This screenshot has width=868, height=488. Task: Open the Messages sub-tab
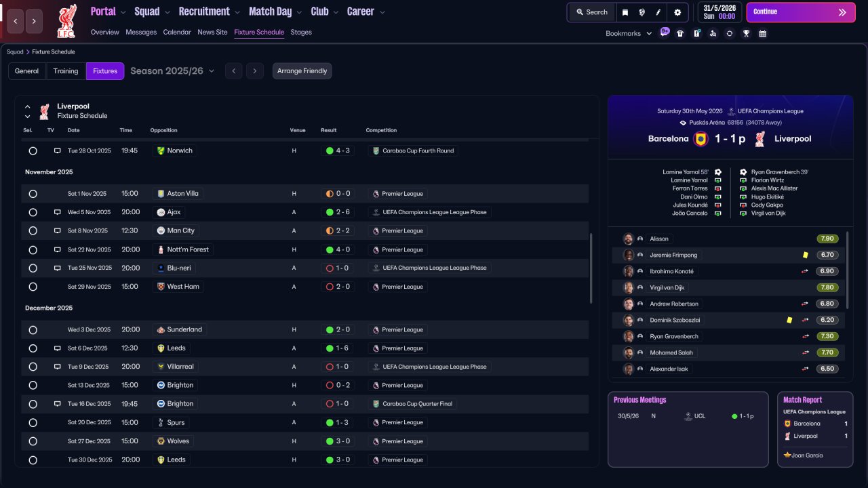tap(141, 32)
